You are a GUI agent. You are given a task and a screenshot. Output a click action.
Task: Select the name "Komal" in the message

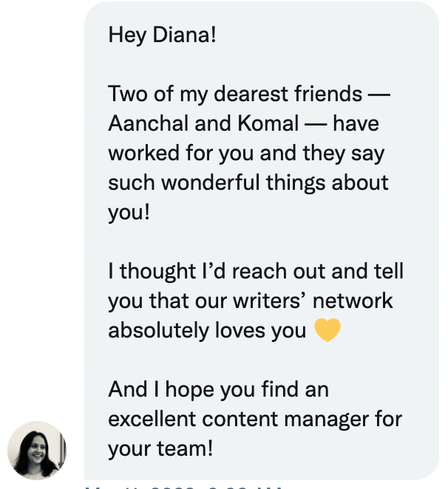(x=268, y=123)
